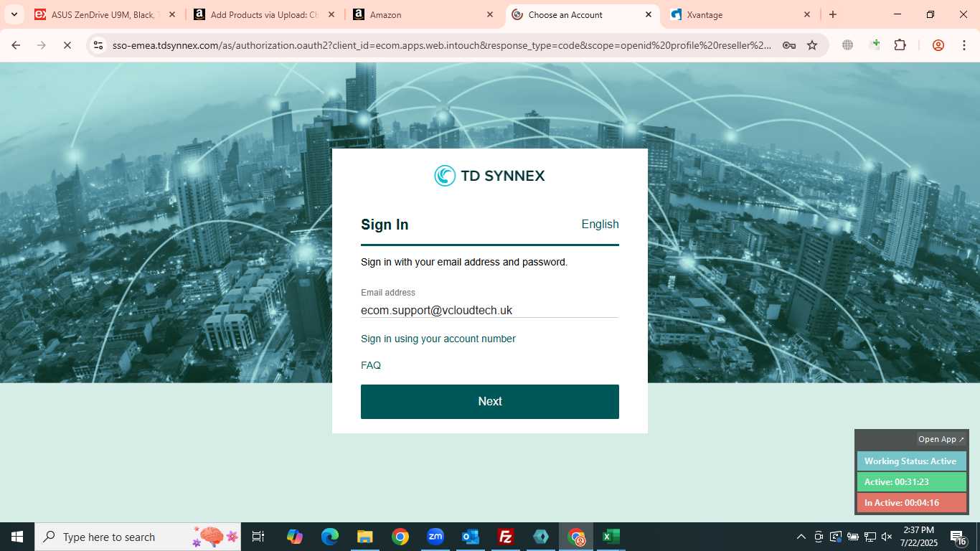The image size is (980, 551).
Task: Click the green plus extension icon
Action: (x=875, y=45)
